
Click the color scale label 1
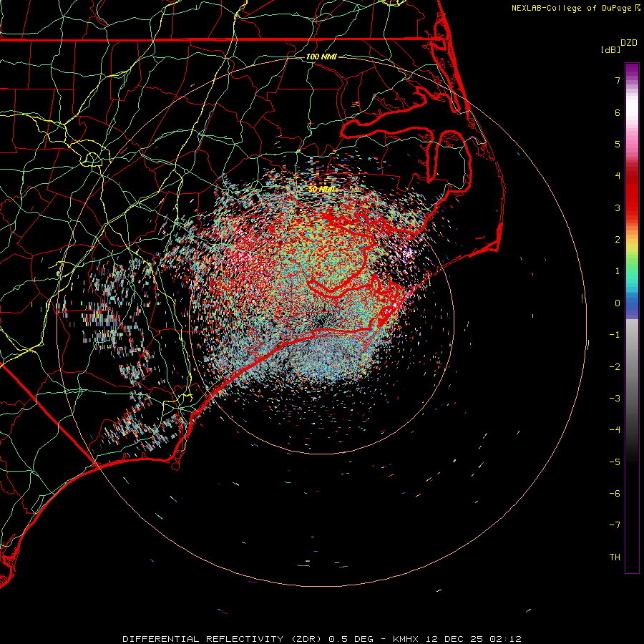618,271
